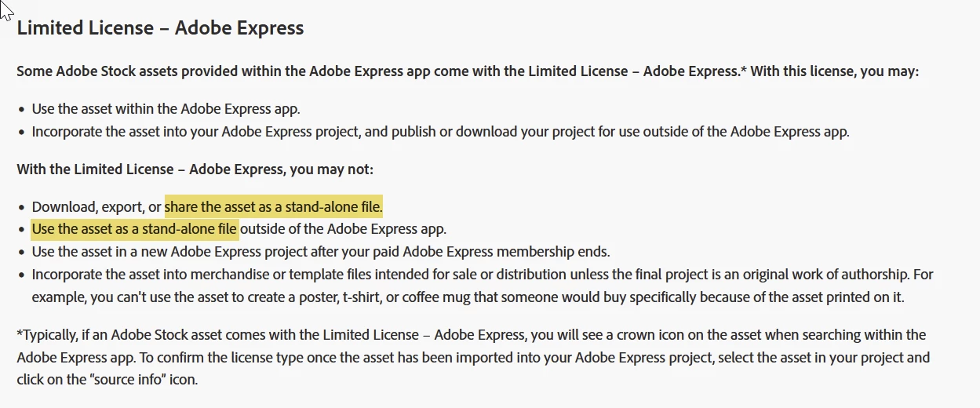The height and width of the screenshot is (408, 980).
Task: Click bullet "Use the asset within the Adobe Express app"
Action: click(x=166, y=109)
